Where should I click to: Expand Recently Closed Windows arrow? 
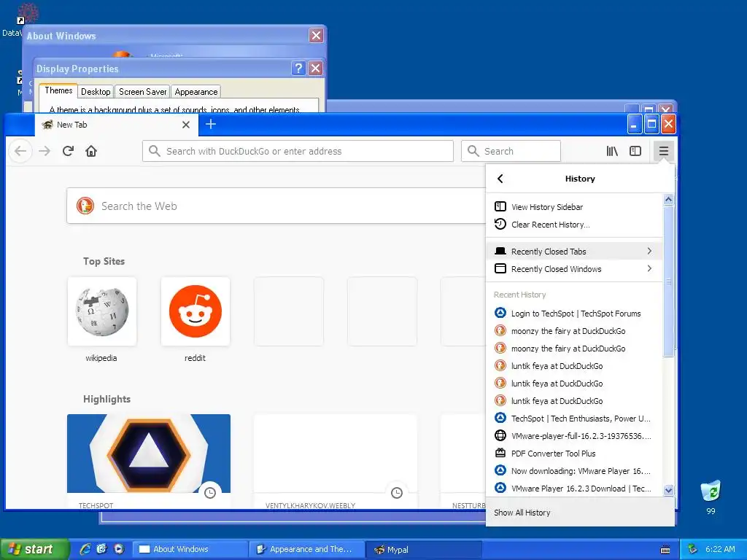click(x=649, y=268)
